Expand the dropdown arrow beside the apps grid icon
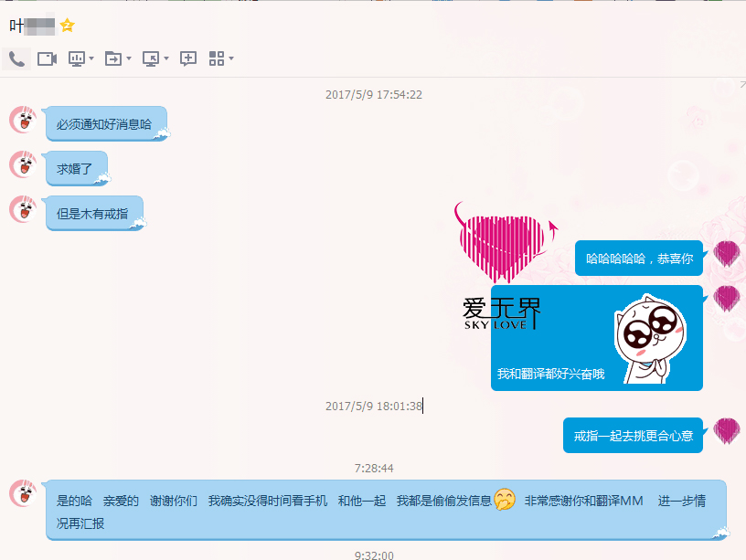Image resolution: width=746 pixels, height=560 pixels. (231, 59)
